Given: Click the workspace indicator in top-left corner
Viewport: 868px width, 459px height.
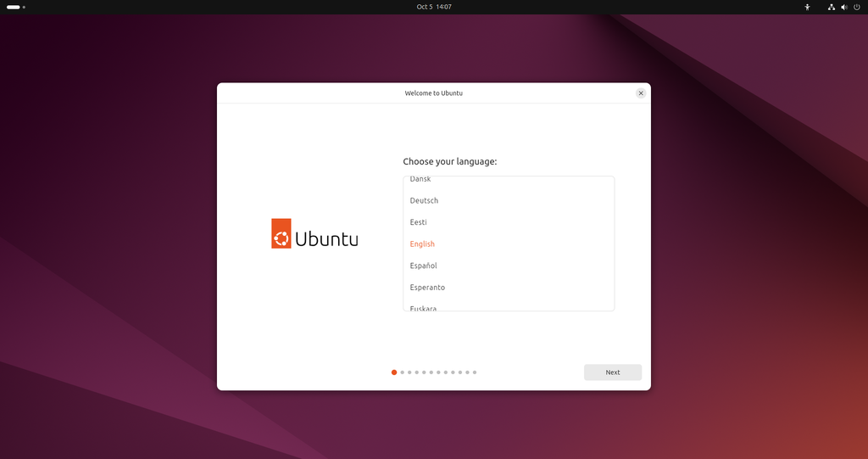Looking at the screenshot, I should click(15, 7).
